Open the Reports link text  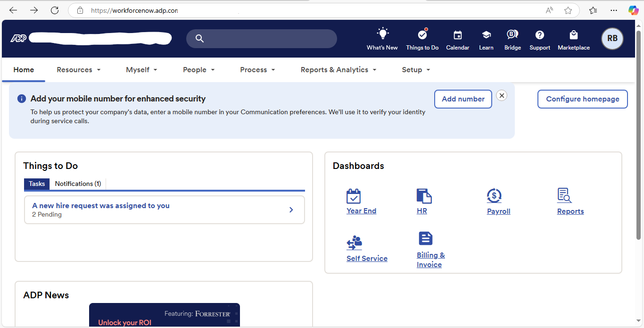coord(570,211)
